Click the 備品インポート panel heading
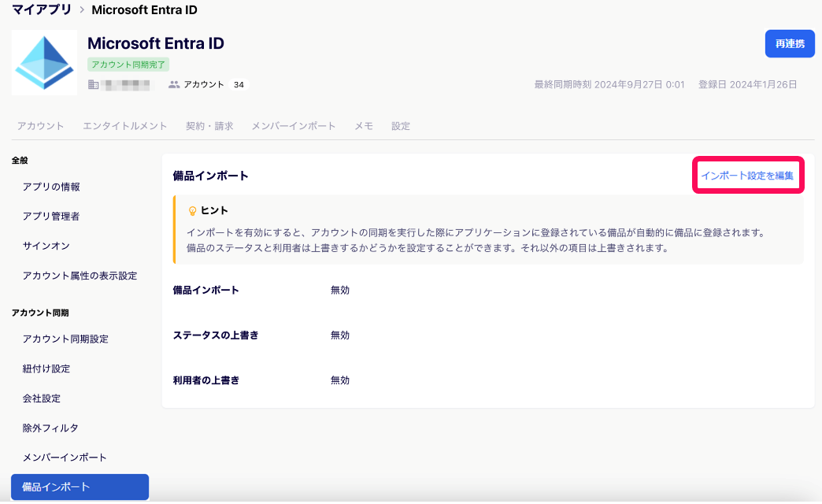This screenshot has height=504, width=822. pos(210,176)
